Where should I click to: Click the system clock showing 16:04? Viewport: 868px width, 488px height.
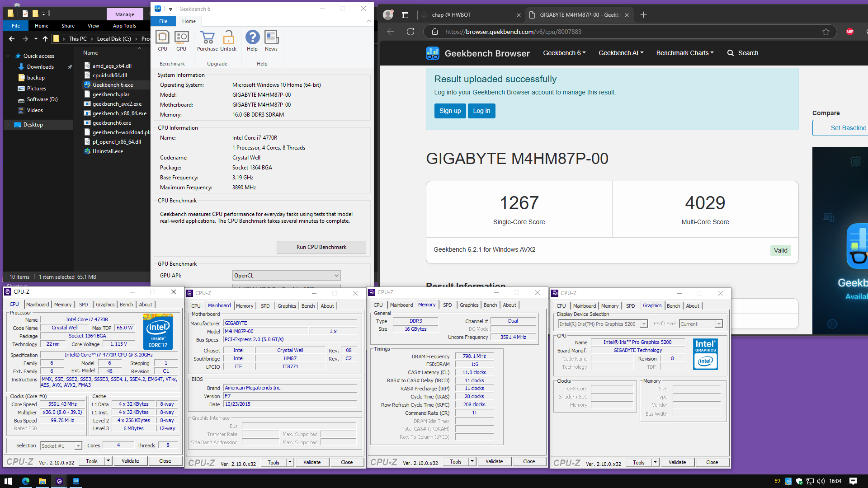[x=835, y=481]
